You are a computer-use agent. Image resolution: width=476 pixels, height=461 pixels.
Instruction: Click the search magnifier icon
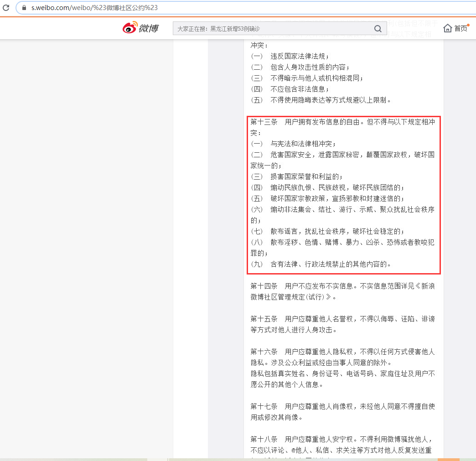(x=378, y=29)
